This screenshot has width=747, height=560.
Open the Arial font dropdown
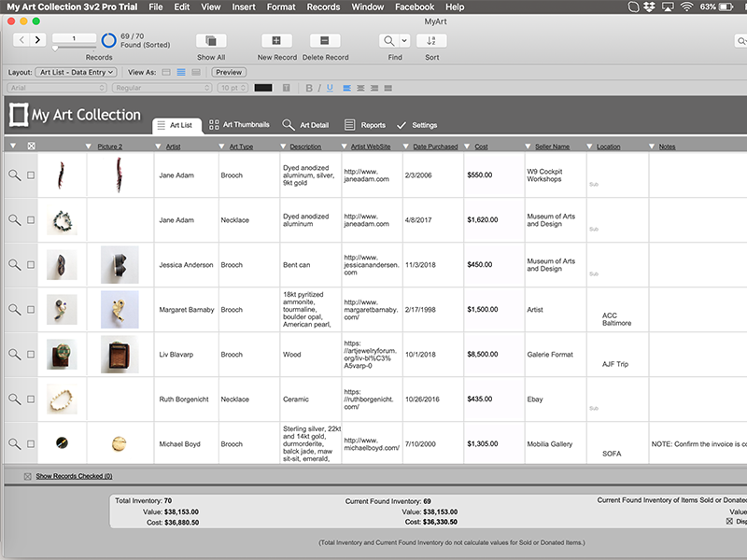point(57,88)
